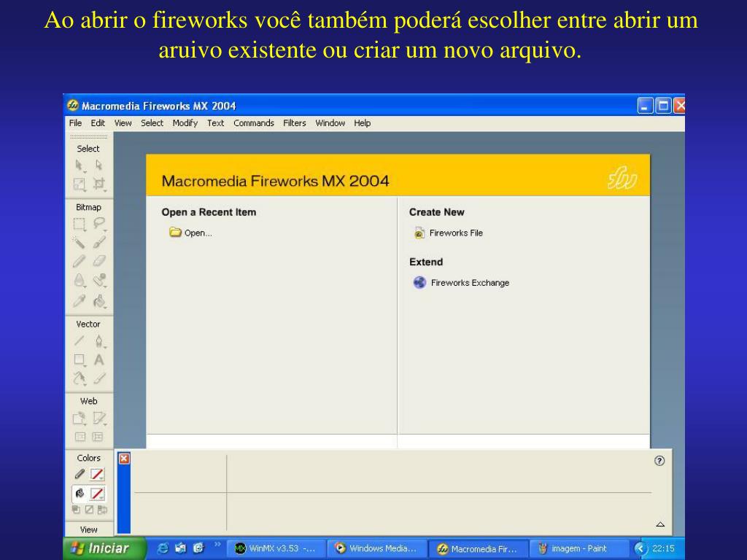Click the 22:15 system clock
Viewport: 747px width, 560px height.
tap(663, 548)
